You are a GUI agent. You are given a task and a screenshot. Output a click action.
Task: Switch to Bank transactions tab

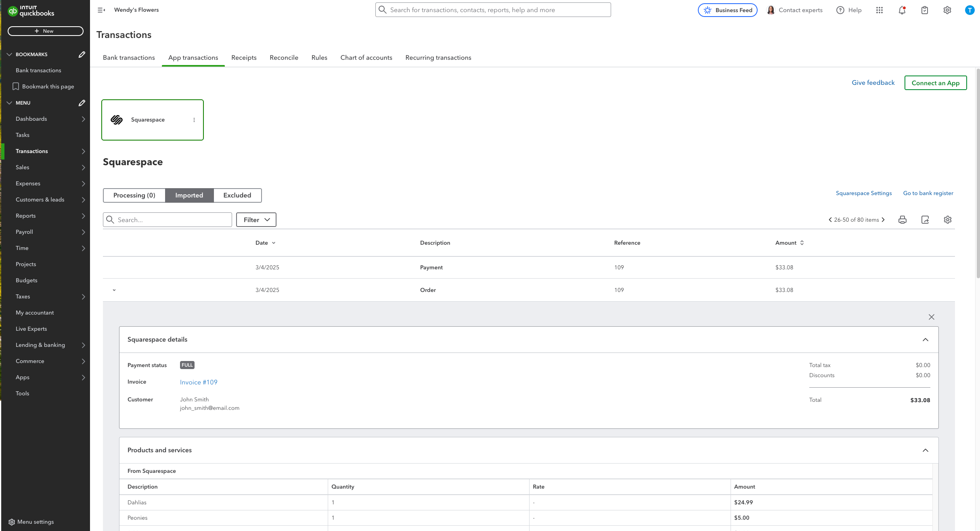[x=129, y=58]
